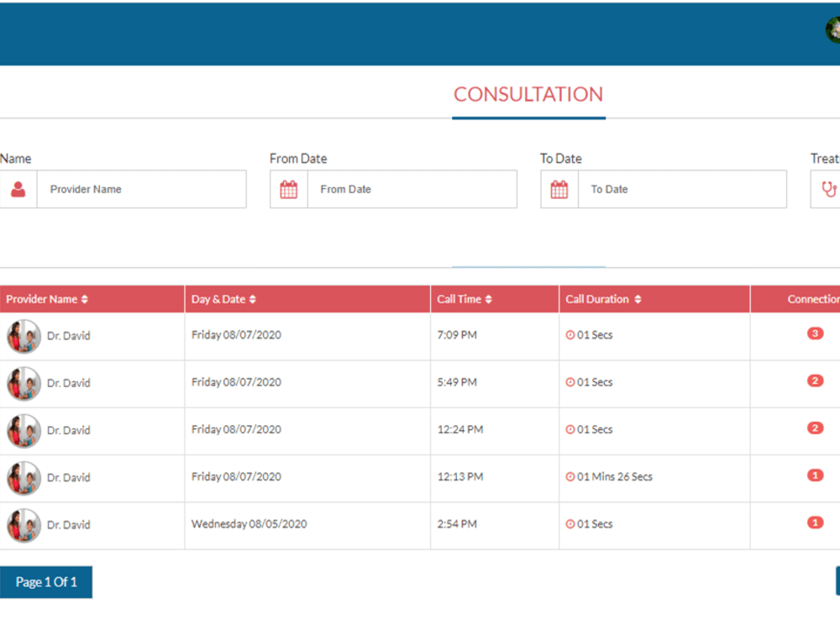This screenshot has height=630, width=840.
Task: Select the CONSULTATION tab
Action: 528,94
